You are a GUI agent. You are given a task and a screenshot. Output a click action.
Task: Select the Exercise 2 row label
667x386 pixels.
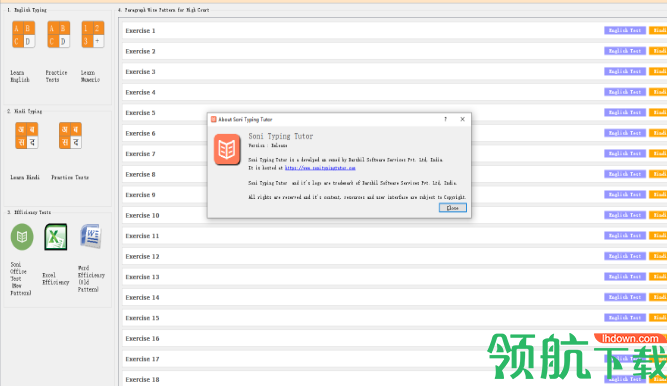(140, 51)
